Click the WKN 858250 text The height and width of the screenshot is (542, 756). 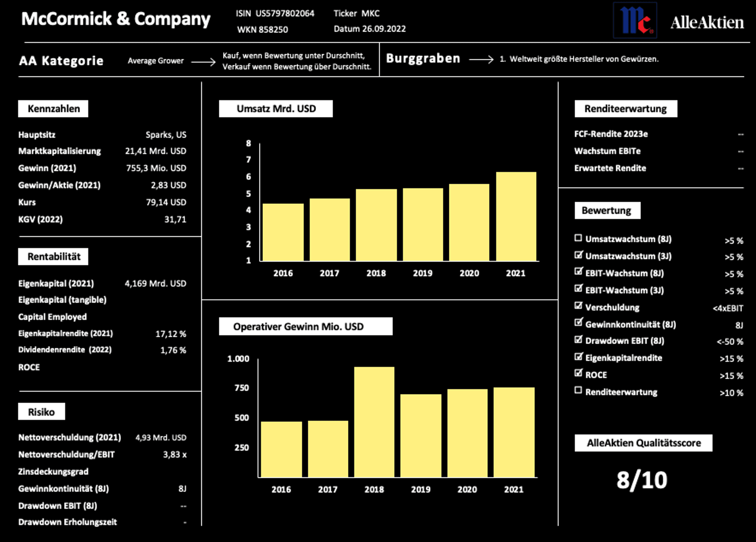(x=262, y=30)
